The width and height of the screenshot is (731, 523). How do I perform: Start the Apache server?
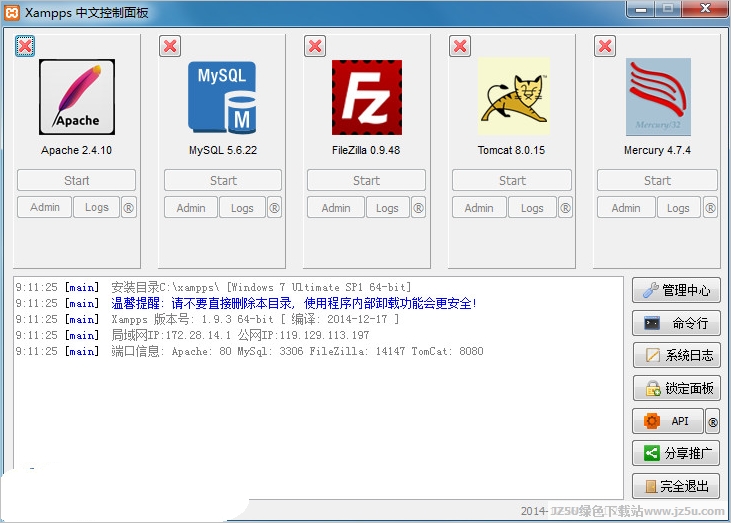[76, 180]
